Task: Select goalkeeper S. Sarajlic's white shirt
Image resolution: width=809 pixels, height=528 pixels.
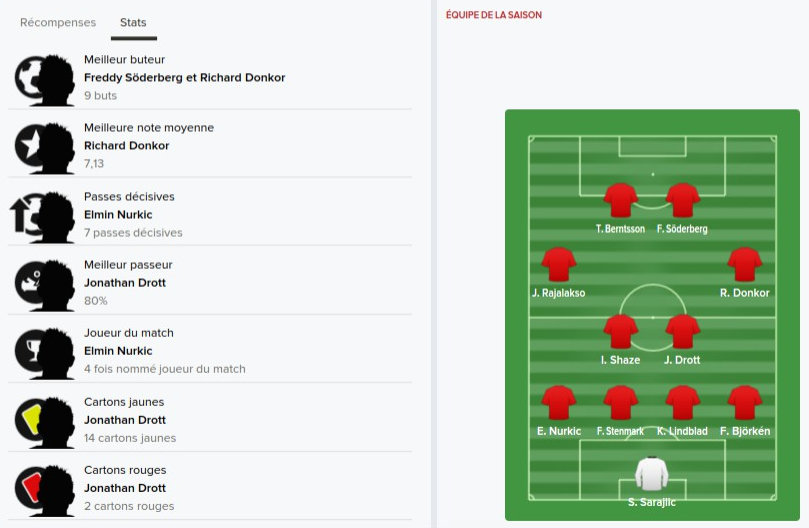Action: click(x=652, y=472)
